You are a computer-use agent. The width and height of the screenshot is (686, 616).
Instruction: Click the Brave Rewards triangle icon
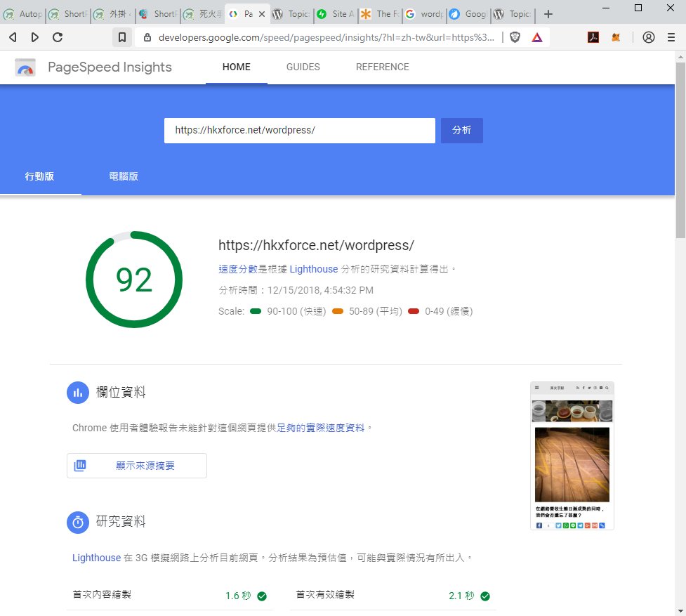(537, 37)
